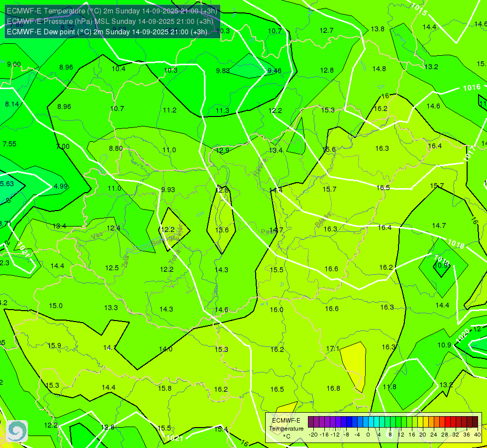Image resolution: width=487 pixels, height=448 pixels.
Task: Select the 13.8 temperature reading
Action: (378, 29)
